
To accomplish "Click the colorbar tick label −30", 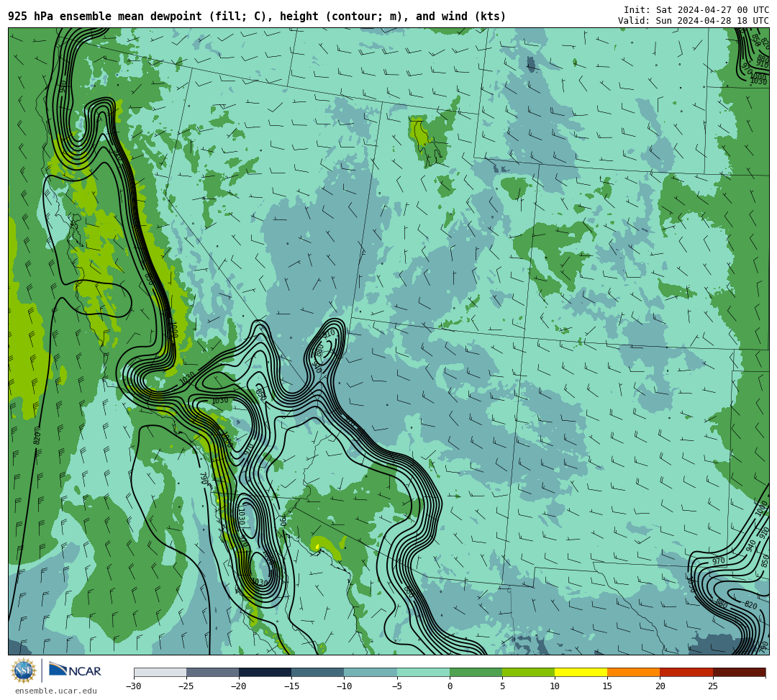I will (x=134, y=686).
